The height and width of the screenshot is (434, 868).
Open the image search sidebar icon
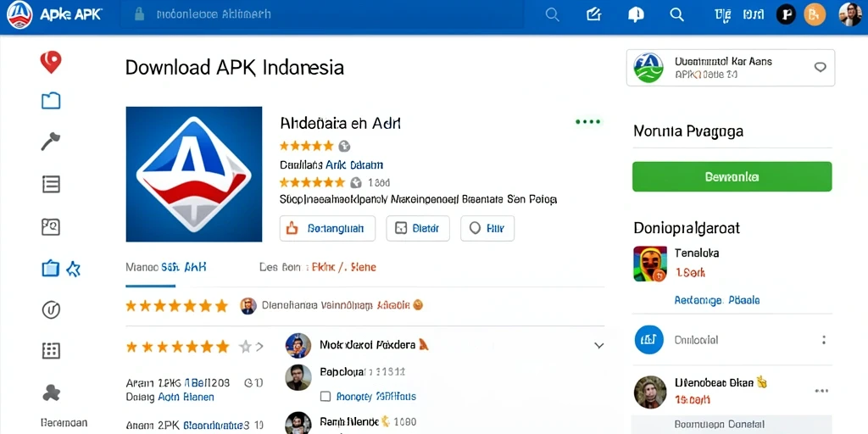point(51,226)
